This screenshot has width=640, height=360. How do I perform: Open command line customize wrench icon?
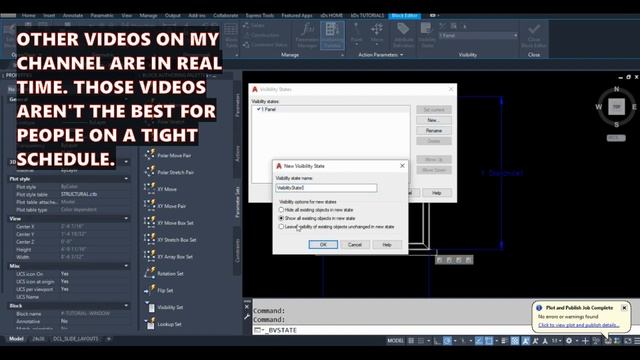tap(247, 316)
